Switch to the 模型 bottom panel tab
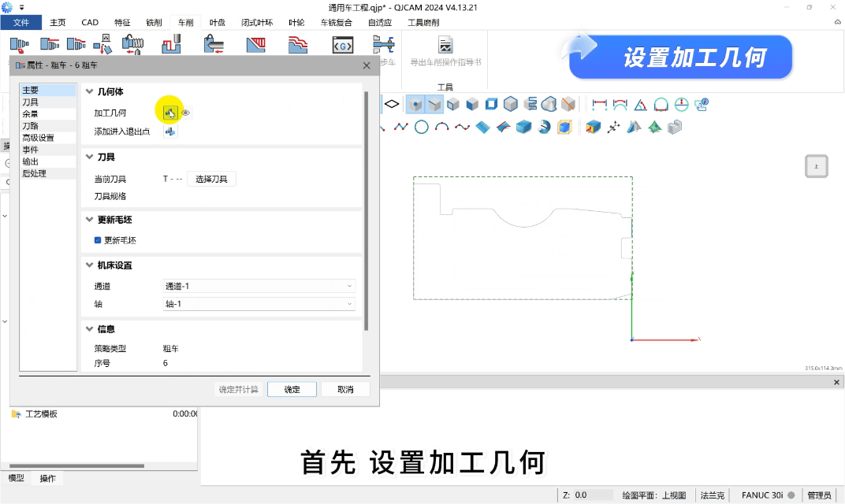Viewport: 845px width, 504px height. [x=16, y=478]
